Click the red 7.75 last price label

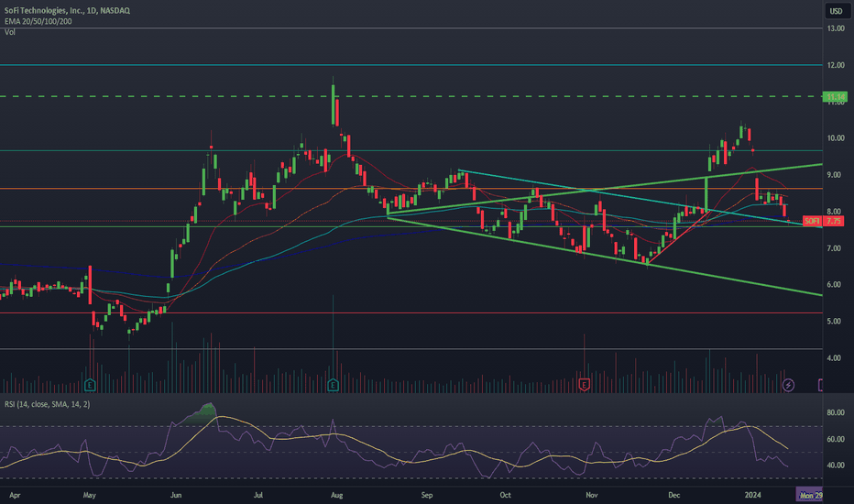833,221
